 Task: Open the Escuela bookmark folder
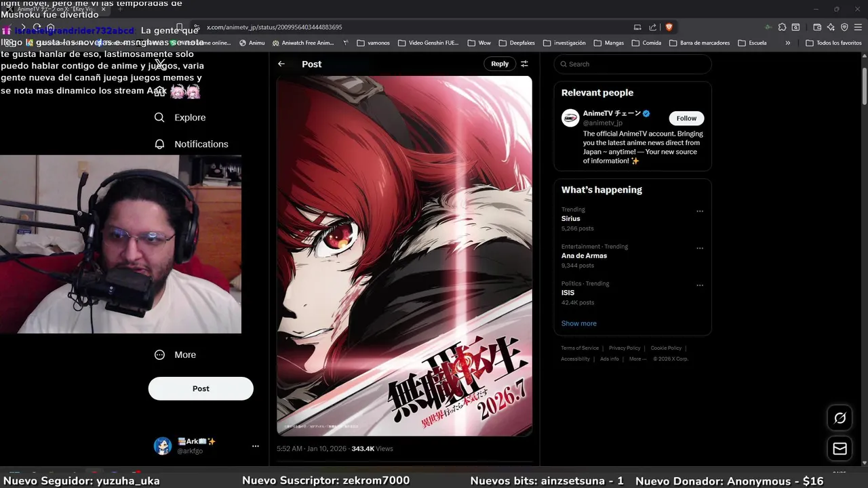tap(752, 43)
